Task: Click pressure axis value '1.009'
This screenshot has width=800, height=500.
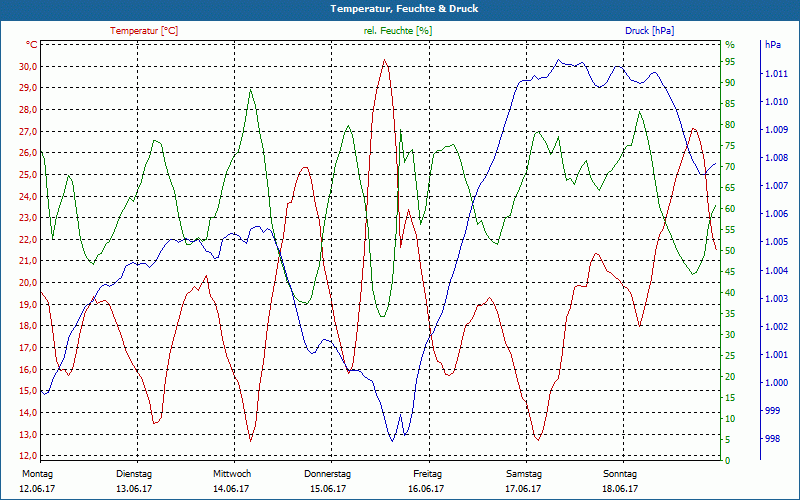Action: click(776, 130)
